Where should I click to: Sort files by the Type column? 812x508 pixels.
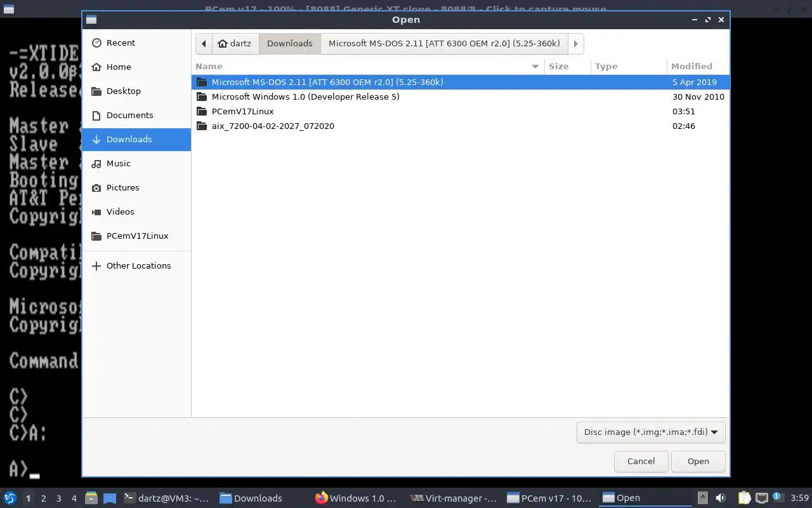pos(629,66)
